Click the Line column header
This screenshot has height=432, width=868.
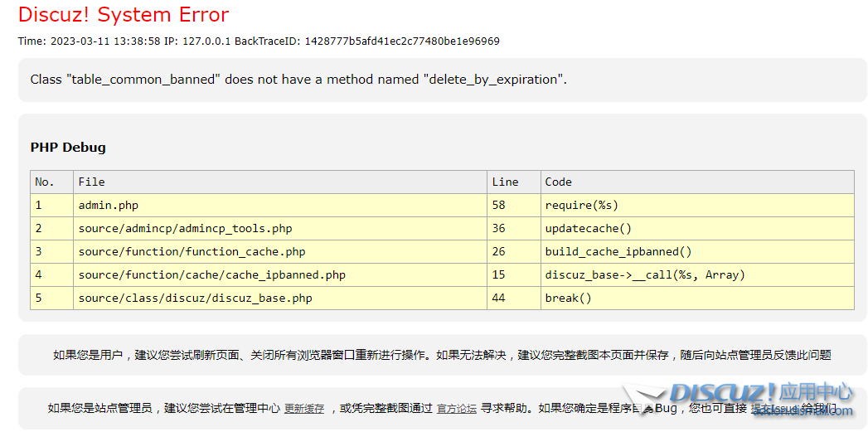click(514, 182)
